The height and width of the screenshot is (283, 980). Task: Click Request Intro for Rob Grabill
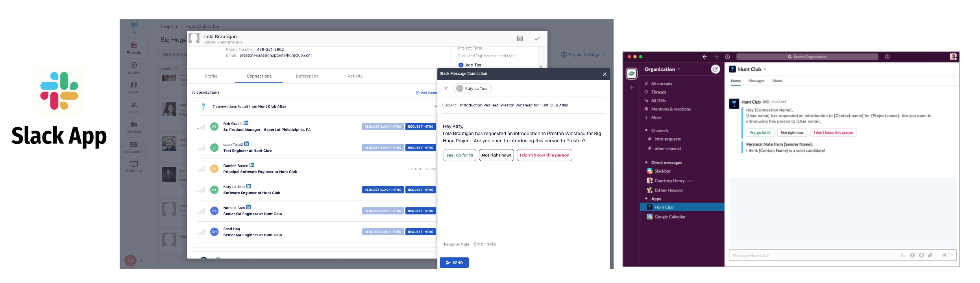pyautogui.click(x=420, y=127)
